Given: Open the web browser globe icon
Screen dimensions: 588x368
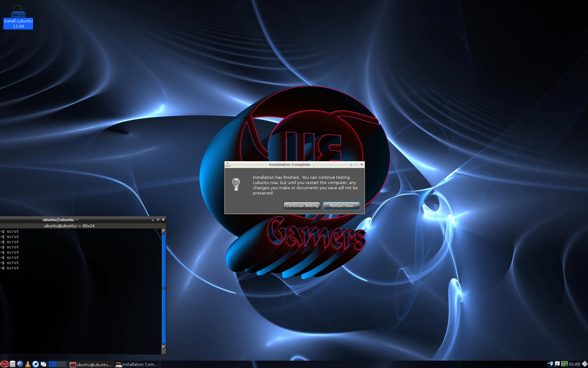Looking at the screenshot, I should [x=20, y=364].
